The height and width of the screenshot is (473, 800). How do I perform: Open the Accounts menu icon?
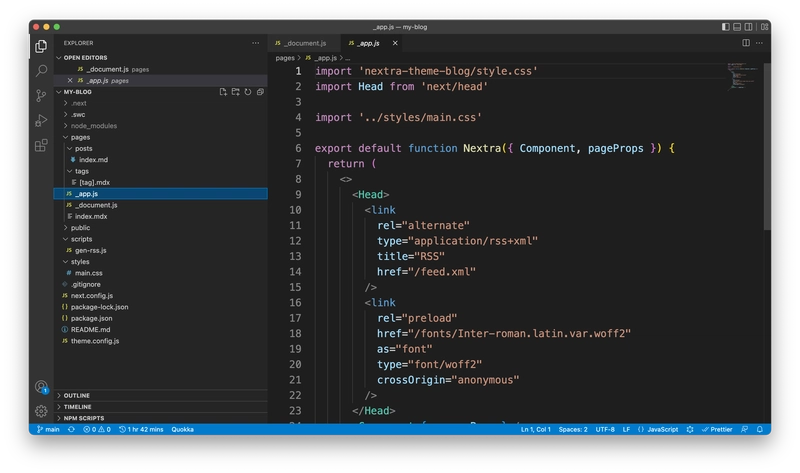click(41, 387)
